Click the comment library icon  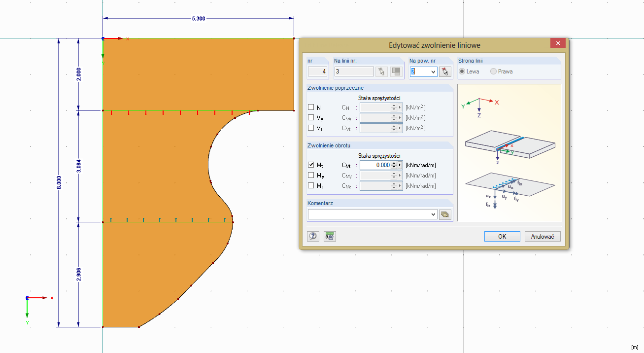coord(445,214)
